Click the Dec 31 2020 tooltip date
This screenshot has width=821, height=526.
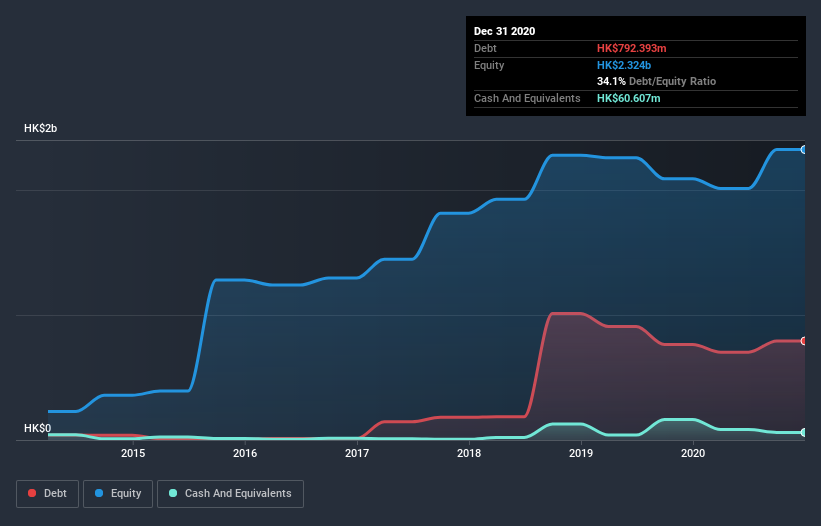pos(504,31)
